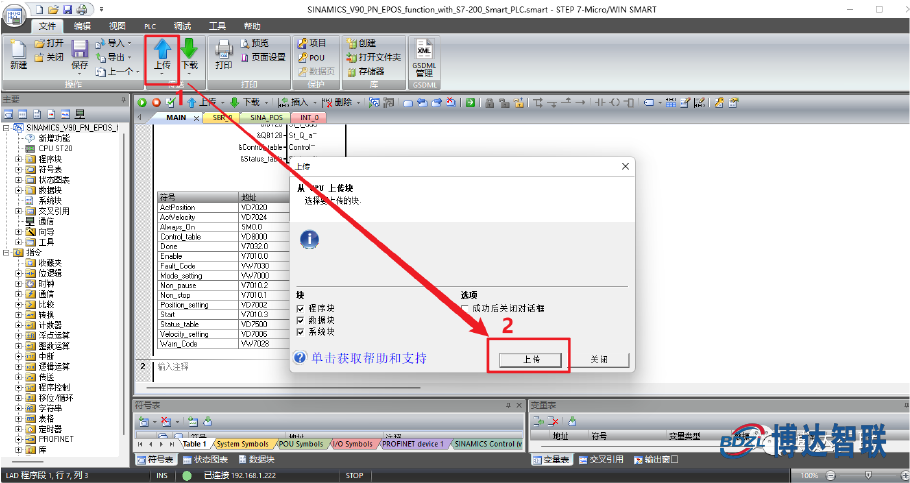Click the 输入注释 comment field in network 2

tap(173, 367)
